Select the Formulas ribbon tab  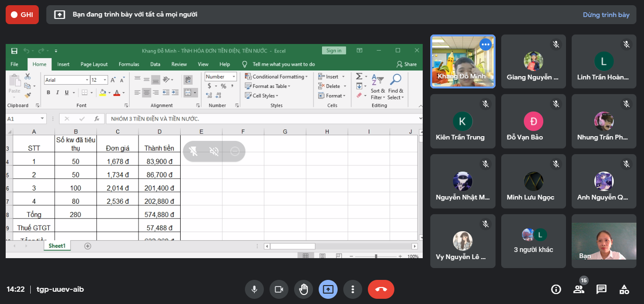pyautogui.click(x=129, y=64)
